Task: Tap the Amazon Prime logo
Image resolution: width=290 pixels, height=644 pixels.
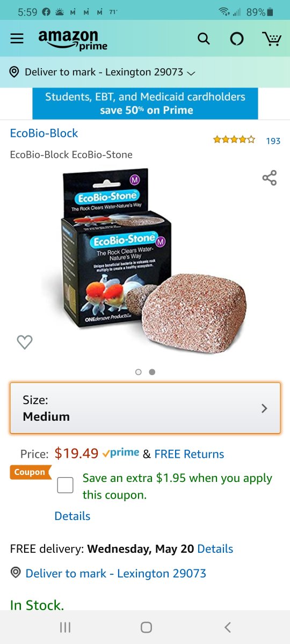Action: click(73, 40)
